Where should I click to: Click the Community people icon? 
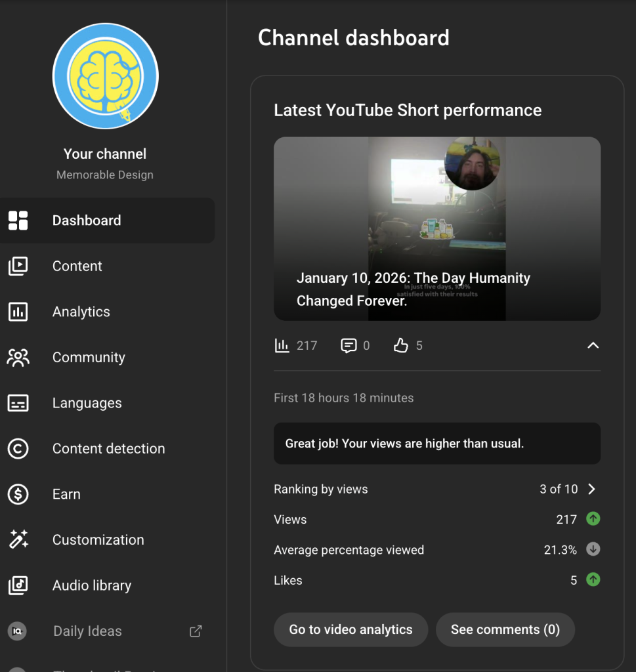pos(18,357)
